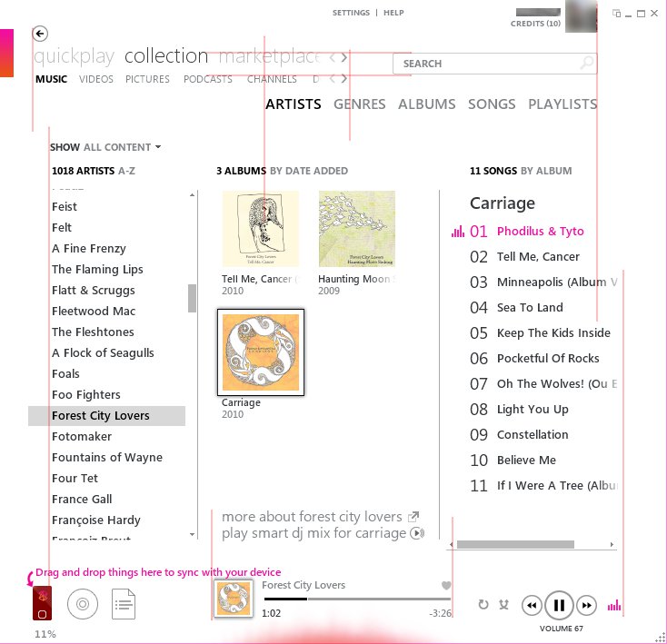The height and width of the screenshot is (644, 667).
Task: Click the now playing album art thumbnail
Action: [x=233, y=599]
